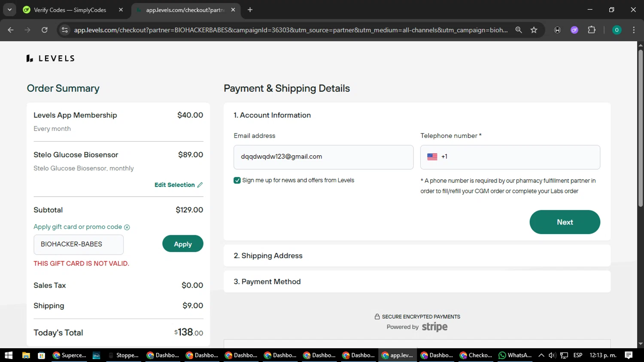Click the Levels App Membership line item
The height and width of the screenshot is (362, 644).
point(118,122)
